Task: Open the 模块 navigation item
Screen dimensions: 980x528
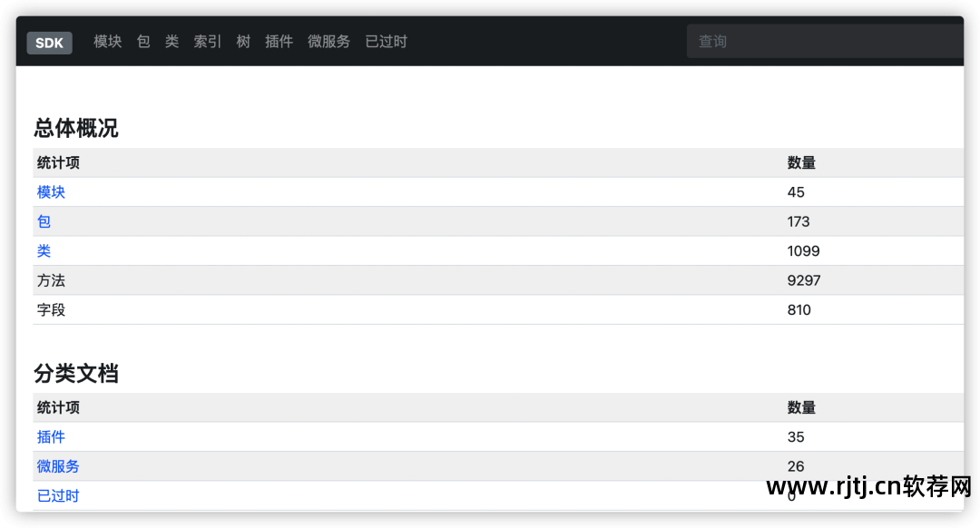Action: [106, 41]
